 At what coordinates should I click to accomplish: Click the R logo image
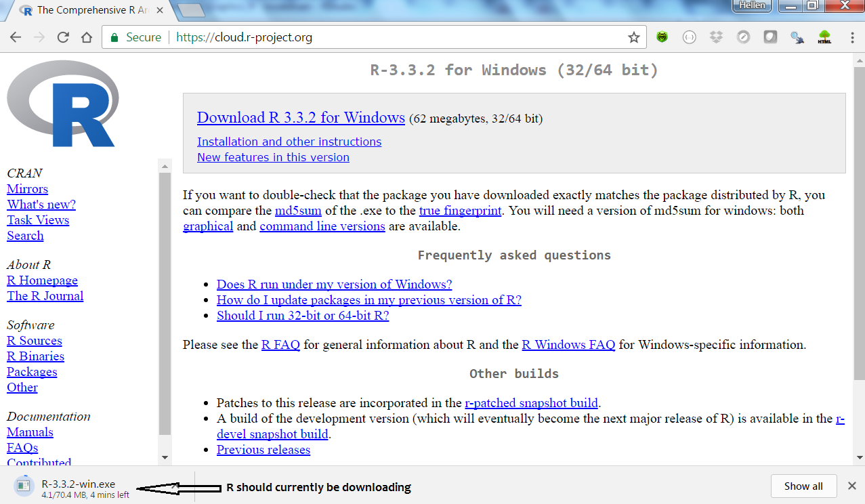[62, 104]
